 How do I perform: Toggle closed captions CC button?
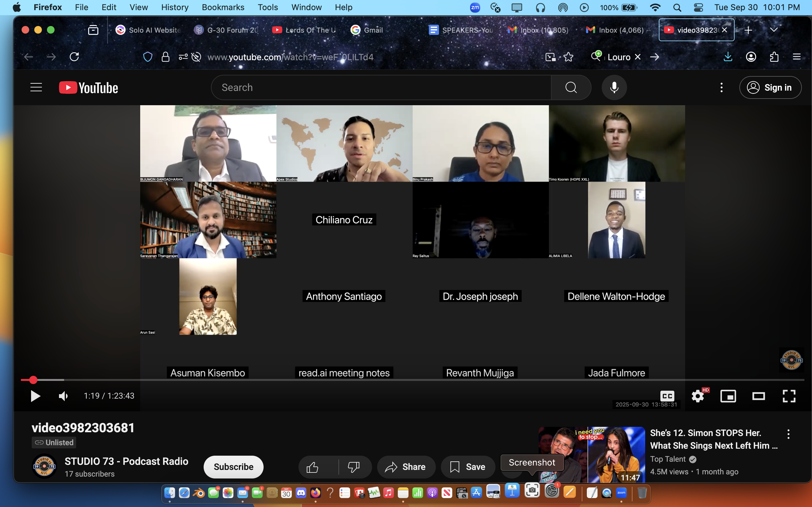(667, 396)
